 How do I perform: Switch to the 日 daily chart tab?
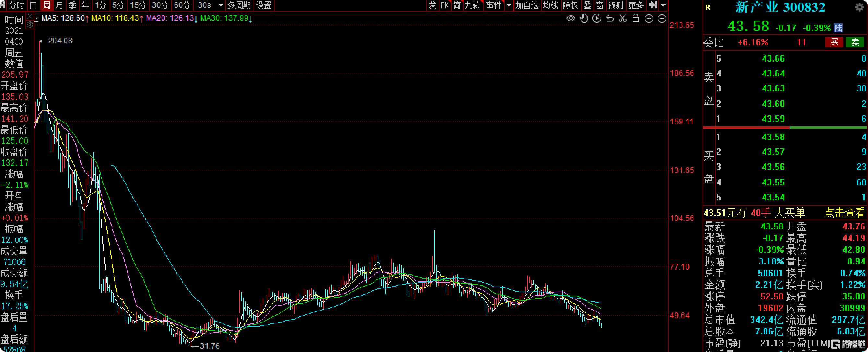point(33,5)
